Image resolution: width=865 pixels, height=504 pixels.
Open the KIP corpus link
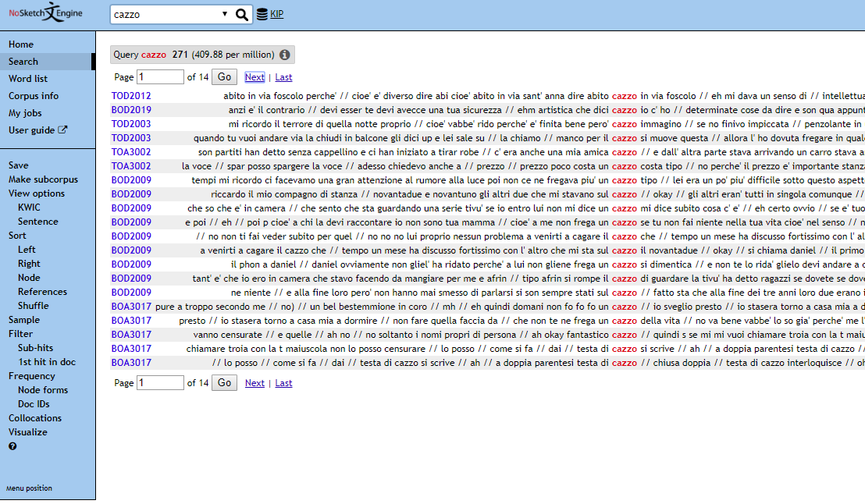[277, 14]
